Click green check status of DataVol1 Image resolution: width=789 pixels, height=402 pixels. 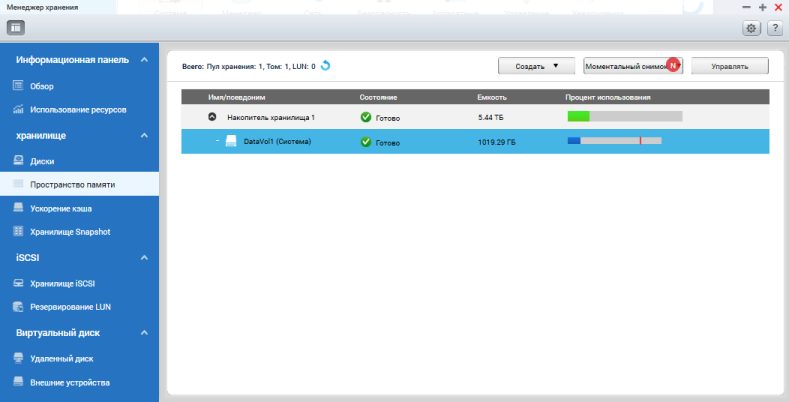point(366,142)
